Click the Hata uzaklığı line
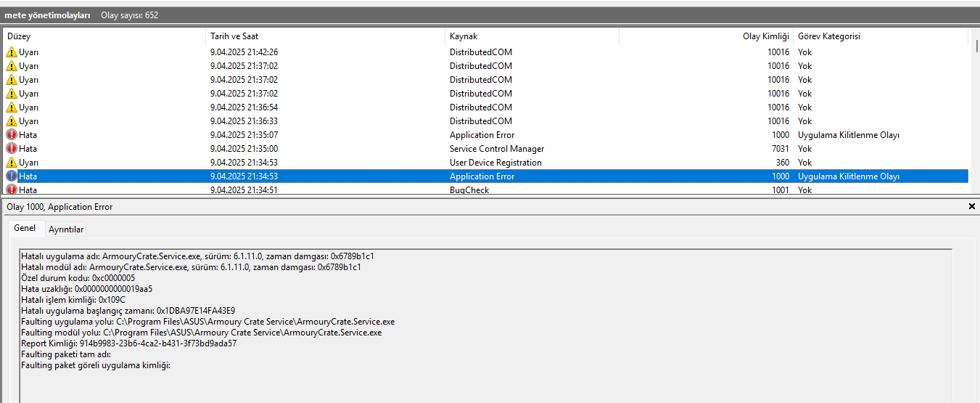Image resolution: width=980 pixels, height=403 pixels. click(86, 289)
